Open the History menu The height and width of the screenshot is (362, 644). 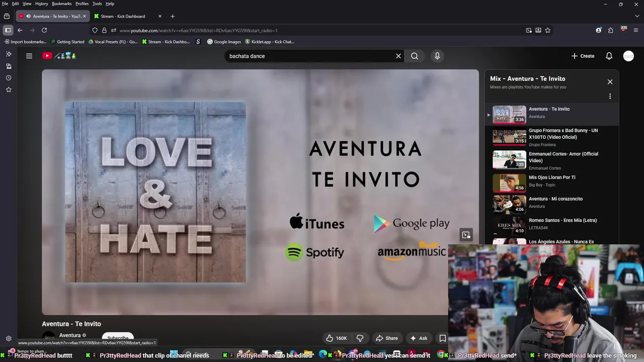[x=42, y=4]
